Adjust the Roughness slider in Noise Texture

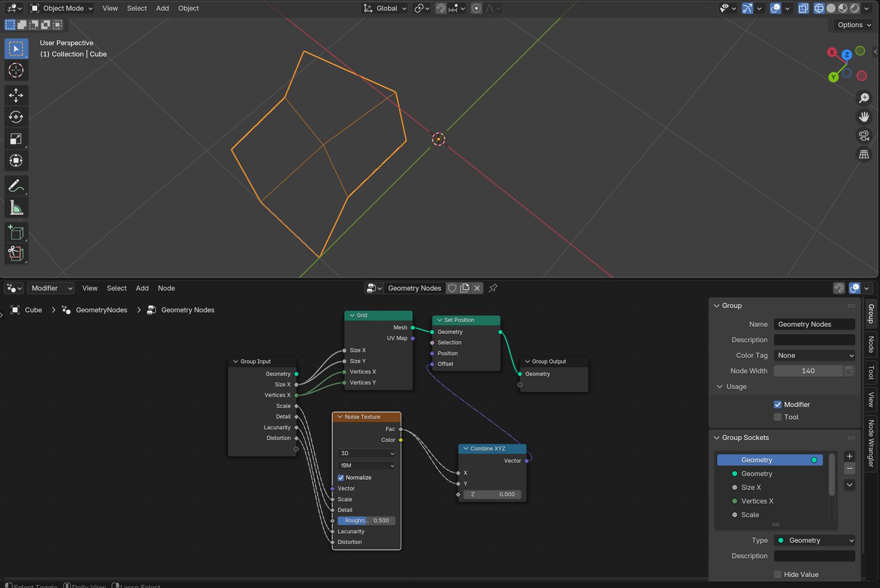point(366,520)
